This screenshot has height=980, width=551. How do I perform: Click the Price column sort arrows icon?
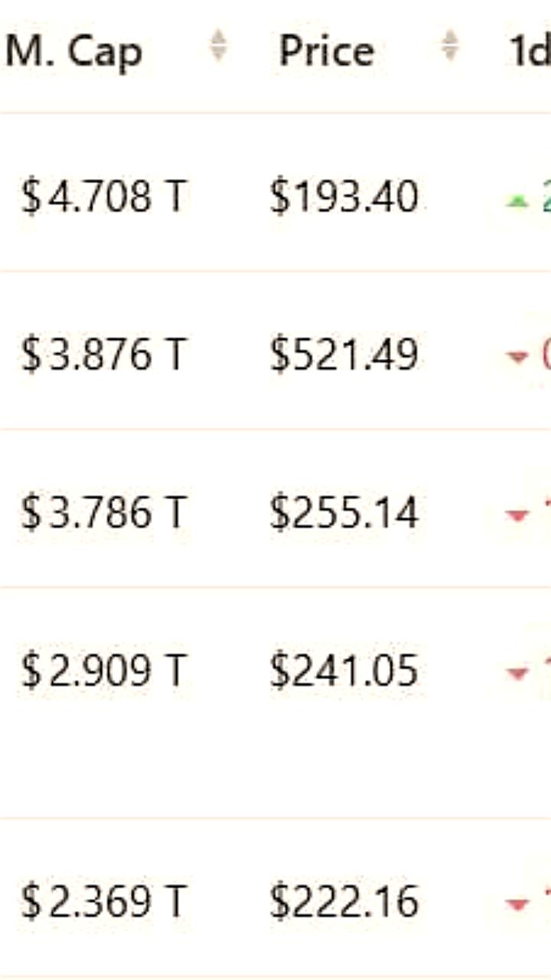[x=451, y=46]
